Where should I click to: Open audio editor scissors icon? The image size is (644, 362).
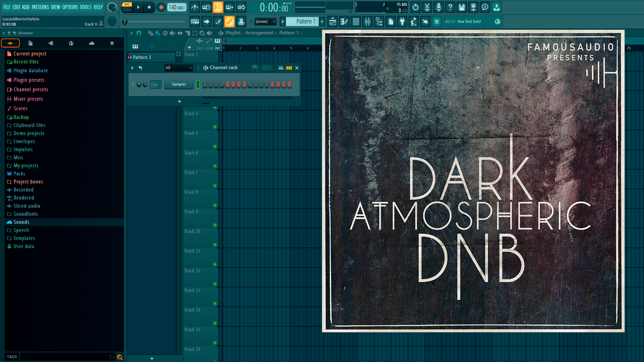point(427,7)
